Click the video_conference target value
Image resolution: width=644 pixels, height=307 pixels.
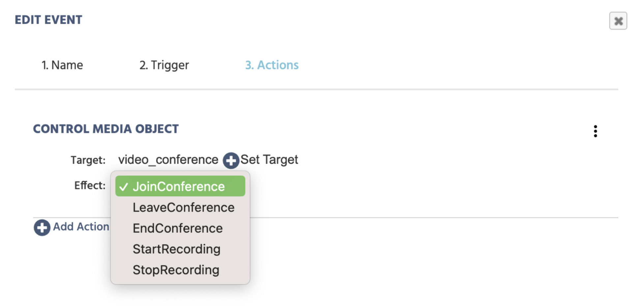(168, 160)
